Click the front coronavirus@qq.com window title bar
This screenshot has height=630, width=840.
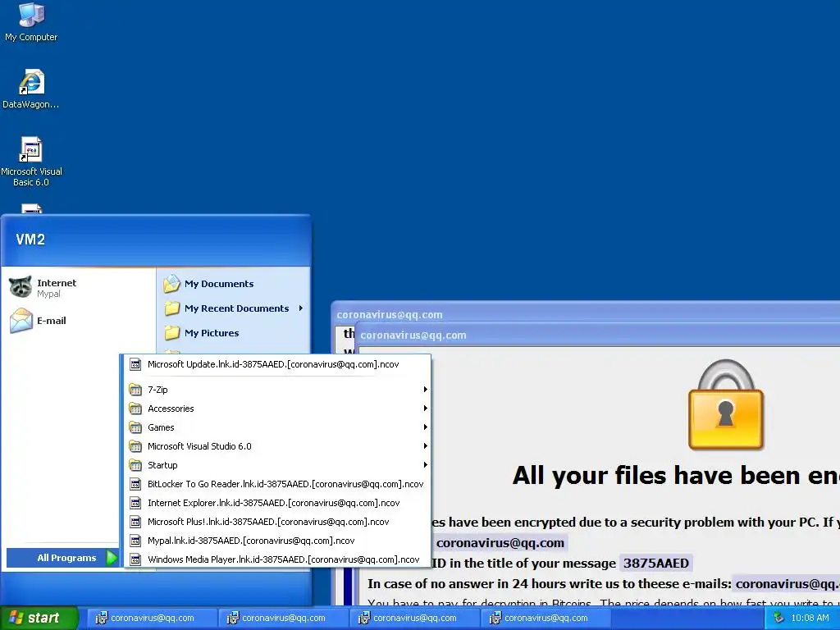click(597, 335)
